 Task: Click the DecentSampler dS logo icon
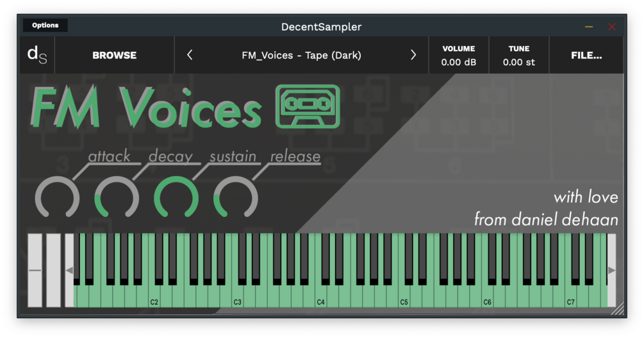point(37,55)
